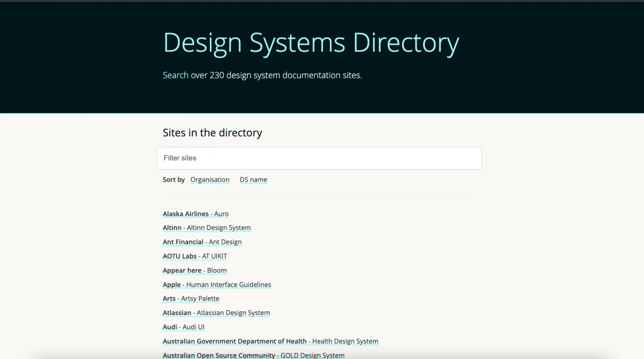Focus the Filter sites input field
Image resolution: width=644 pixels, height=359 pixels.
(319, 158)
